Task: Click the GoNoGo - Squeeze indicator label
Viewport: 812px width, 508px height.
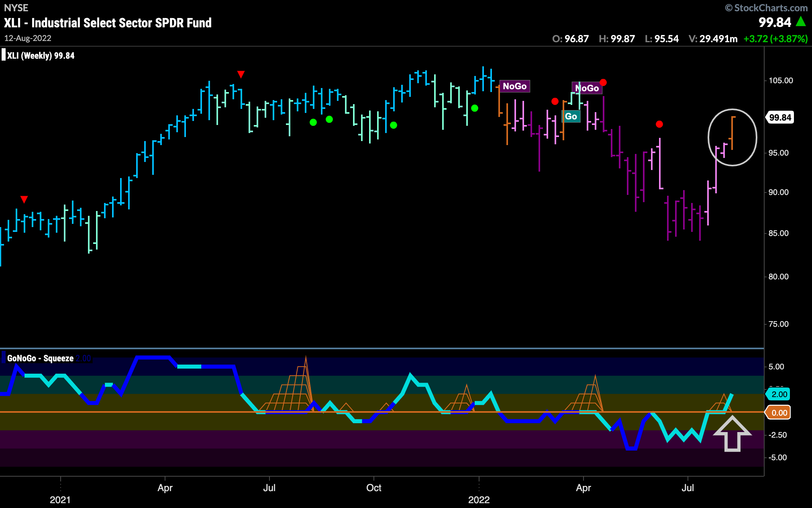Action: tap(40, 358)
